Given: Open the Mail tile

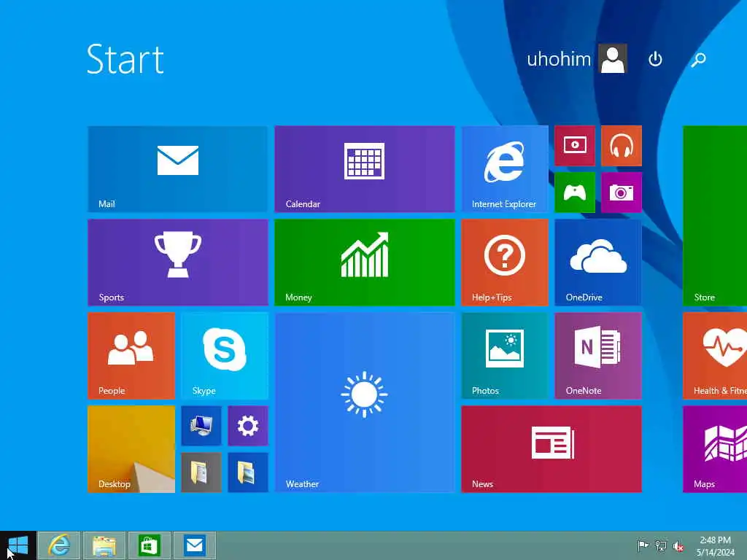Looking at the screenshot, I should click(178, 168).
